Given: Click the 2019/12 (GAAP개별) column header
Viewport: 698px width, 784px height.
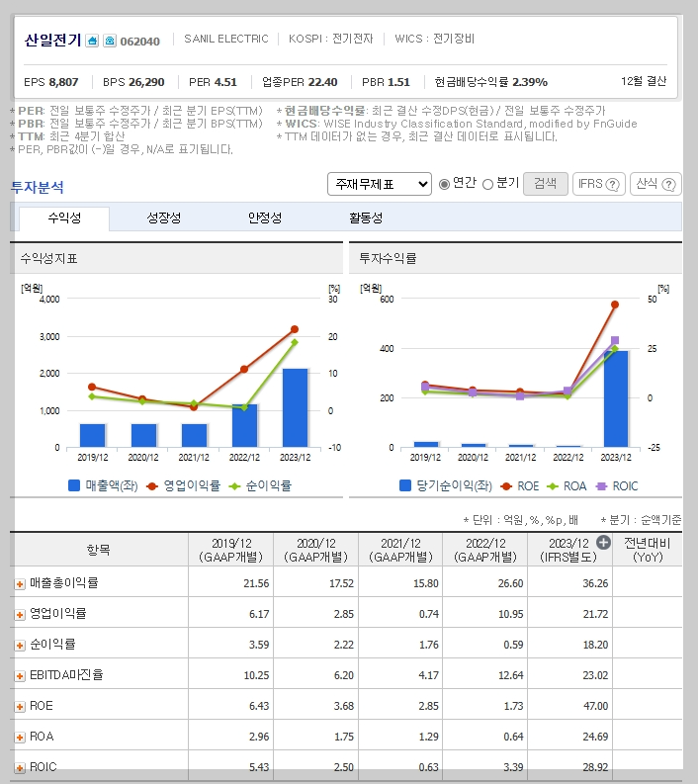Looking at the screenshot, I should click(x=231, y=550).
